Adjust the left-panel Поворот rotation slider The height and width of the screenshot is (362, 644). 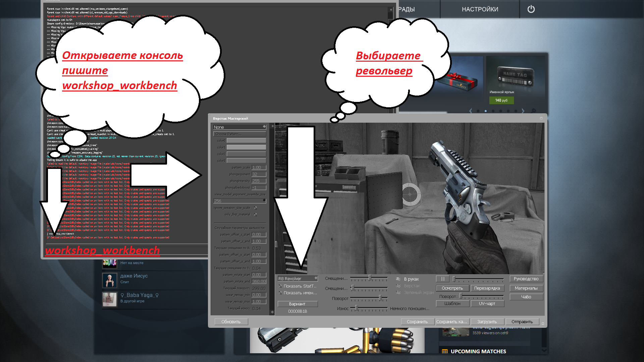pos(369,298)
